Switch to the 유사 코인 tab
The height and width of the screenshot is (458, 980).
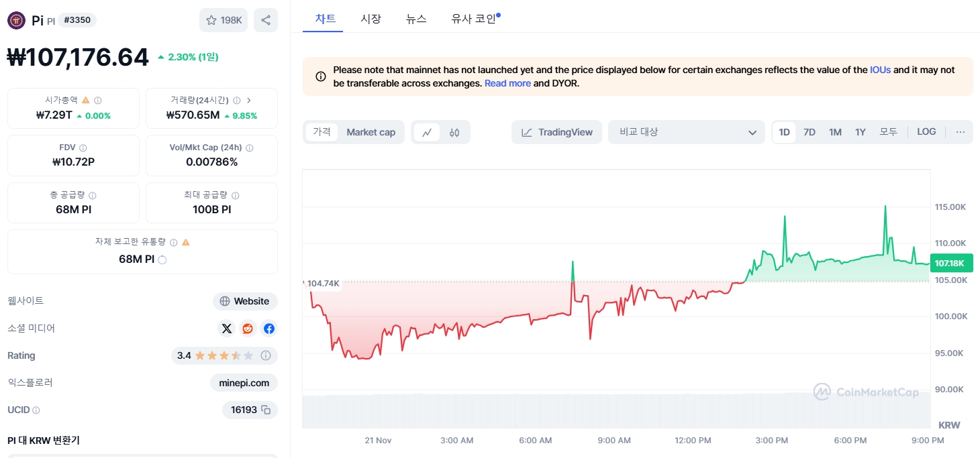pyautogui.click(x=475, y=19)
